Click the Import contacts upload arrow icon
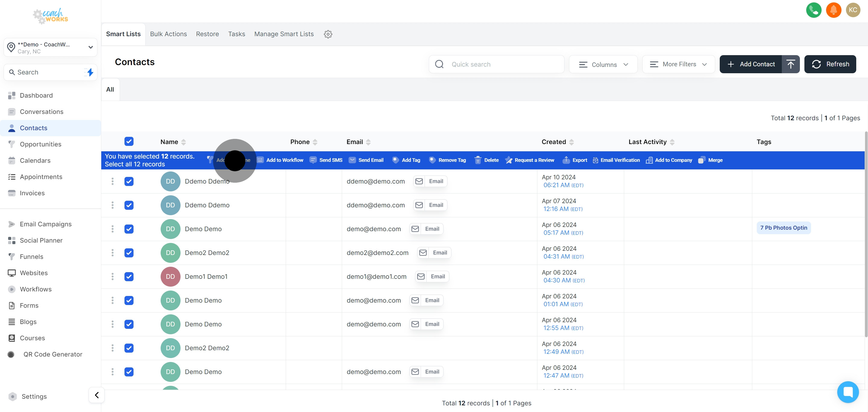This screenshot has height=412, width=868. [791, 64]
